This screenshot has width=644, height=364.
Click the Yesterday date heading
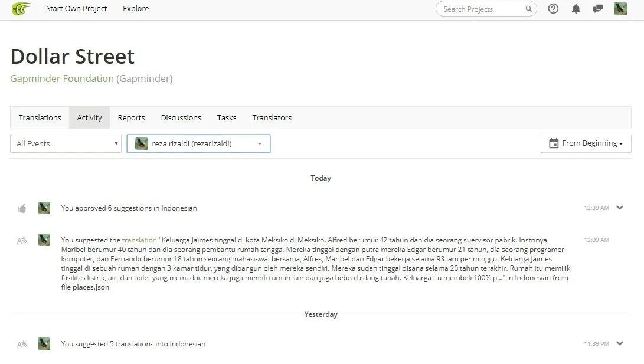(321, 314)
